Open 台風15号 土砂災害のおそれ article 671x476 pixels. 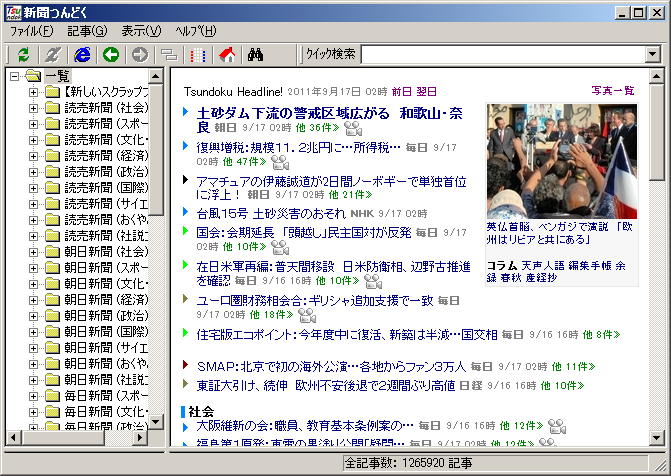click(271, 213)
